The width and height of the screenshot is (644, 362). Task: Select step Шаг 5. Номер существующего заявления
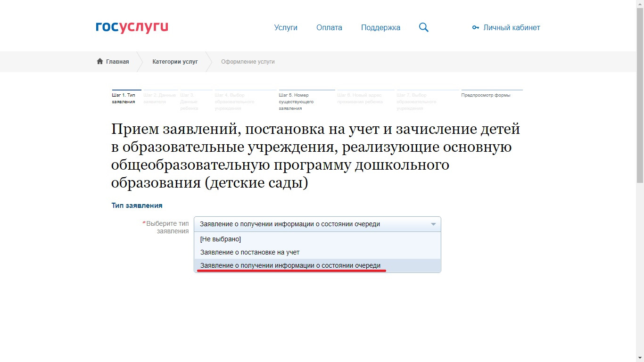tap(307, 100)
